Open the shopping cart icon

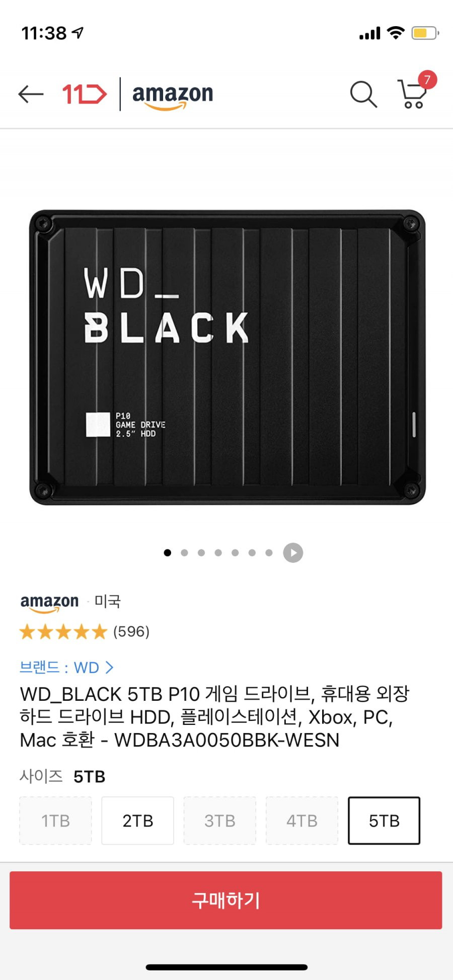[412, 94]
